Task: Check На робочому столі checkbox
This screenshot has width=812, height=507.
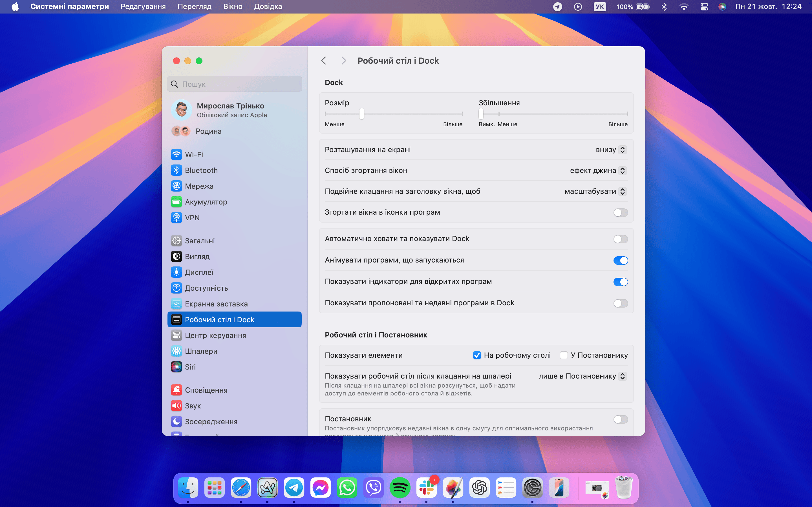Action: [x=476, y=355]
